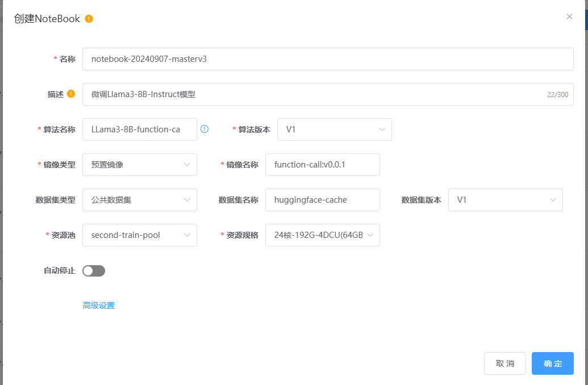Click the chevron arrow in 资源池 selector
588x385 pixels.
click(187, 235)
